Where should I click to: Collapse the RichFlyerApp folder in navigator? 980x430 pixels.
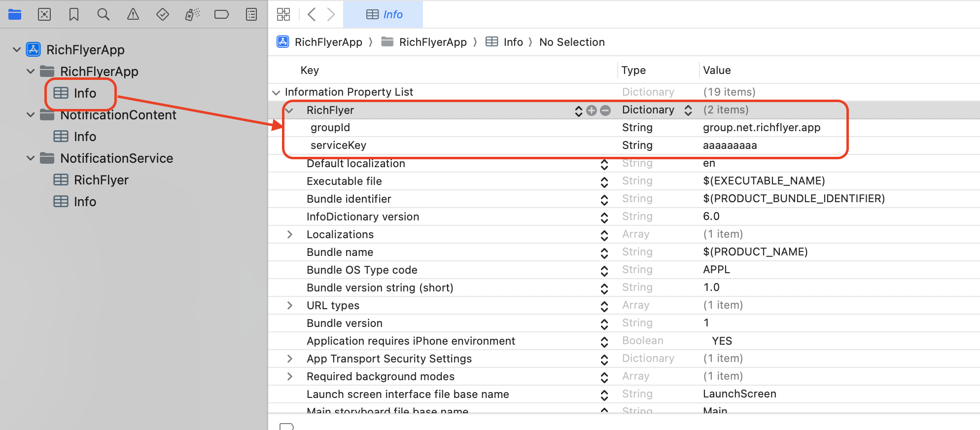(x=31, y=72)
